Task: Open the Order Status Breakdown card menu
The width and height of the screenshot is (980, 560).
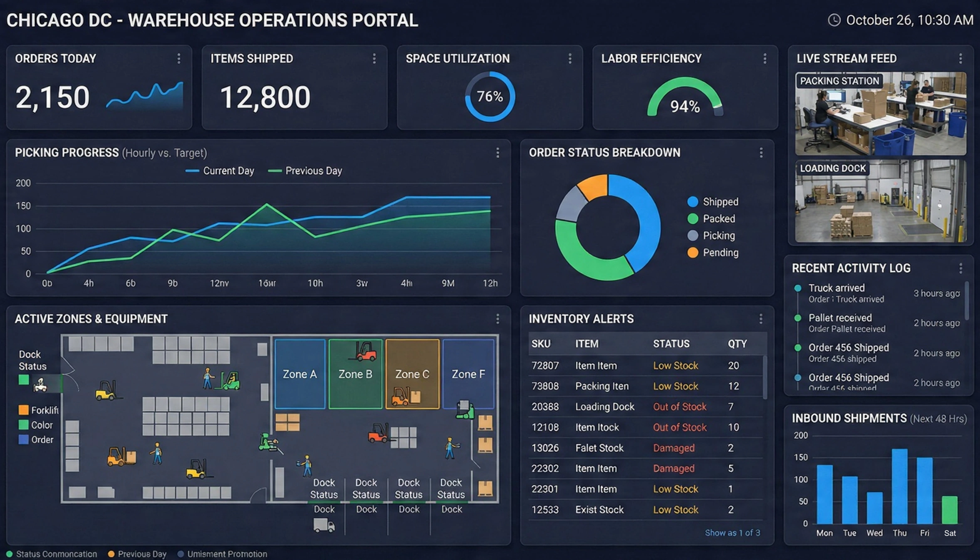Action: pyautogui.click(x=761, y=153)
